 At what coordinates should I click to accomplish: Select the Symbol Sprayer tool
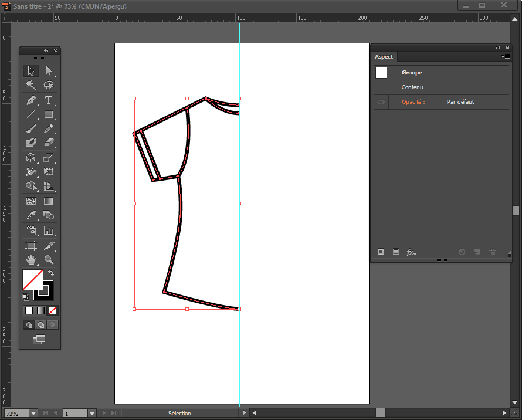31,231
